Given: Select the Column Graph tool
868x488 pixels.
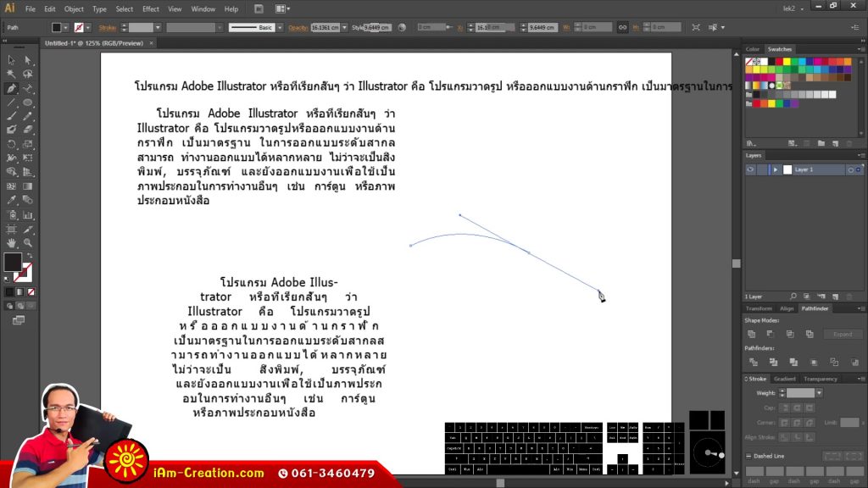Looking at the screenshot, I should click(28, 214).
